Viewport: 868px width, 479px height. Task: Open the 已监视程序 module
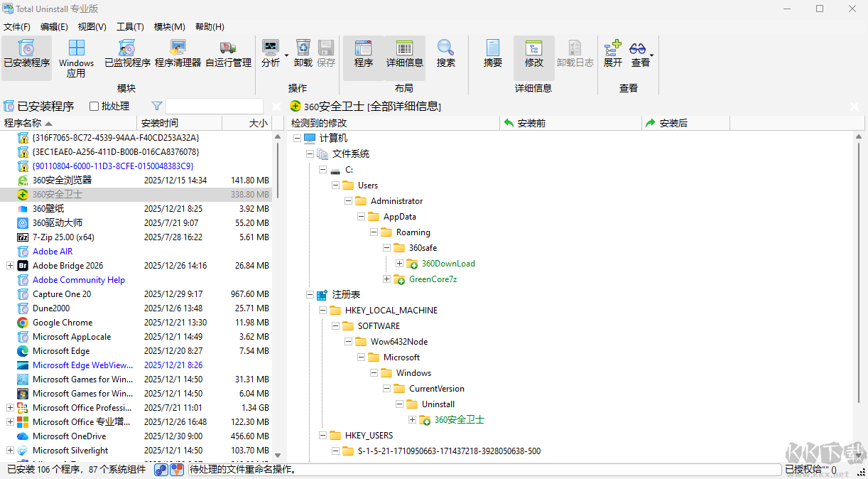pos(127,53)
